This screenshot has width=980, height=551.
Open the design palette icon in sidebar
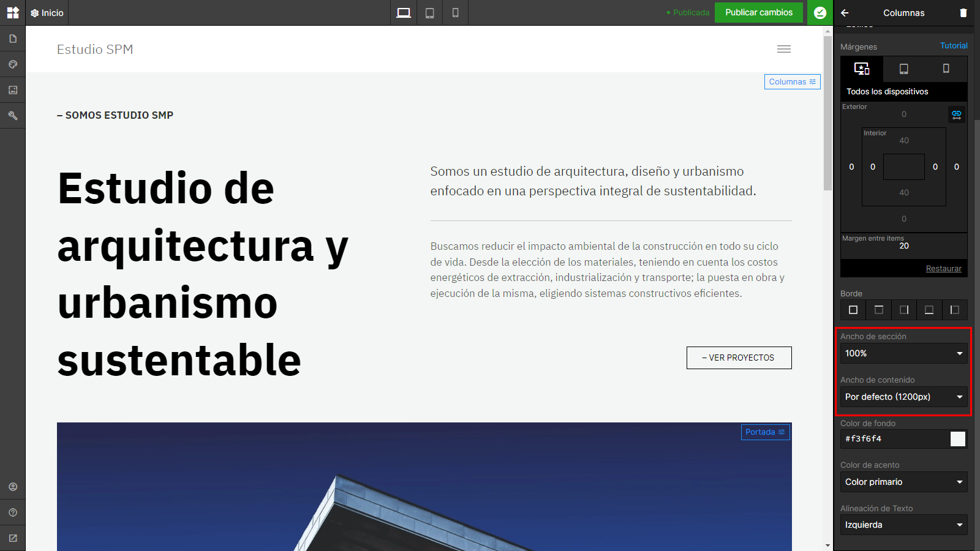[x=13, y=64]
